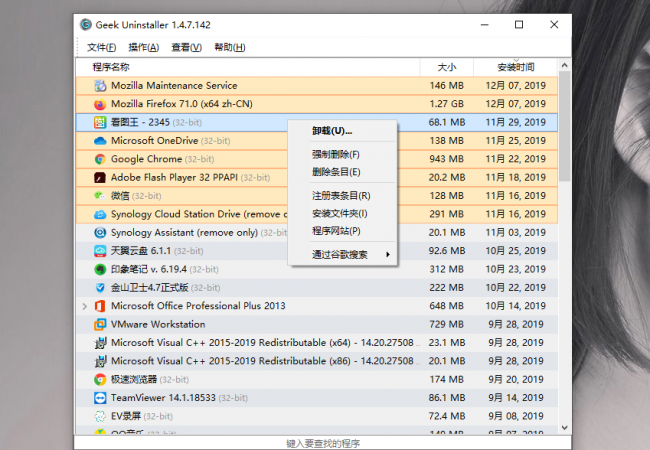650x450 pixels.
Task: Click the 11月 29, 2019 date cell
Action: (516, 122)
